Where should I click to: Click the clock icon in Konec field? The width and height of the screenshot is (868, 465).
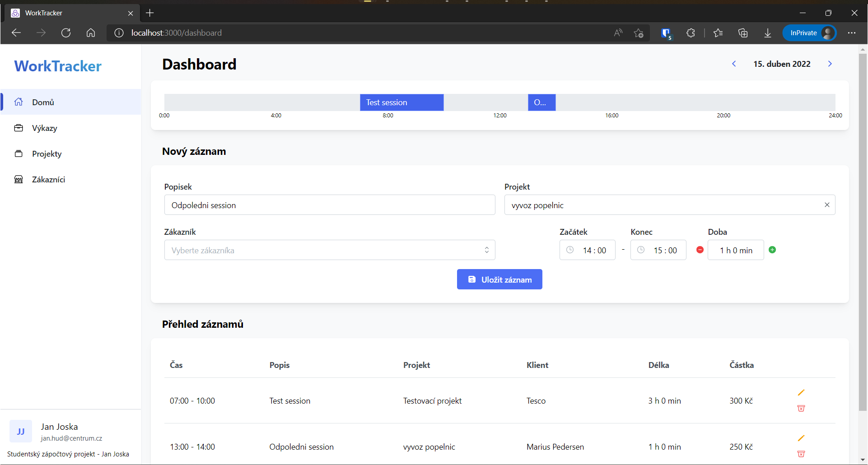coord(641,250)
